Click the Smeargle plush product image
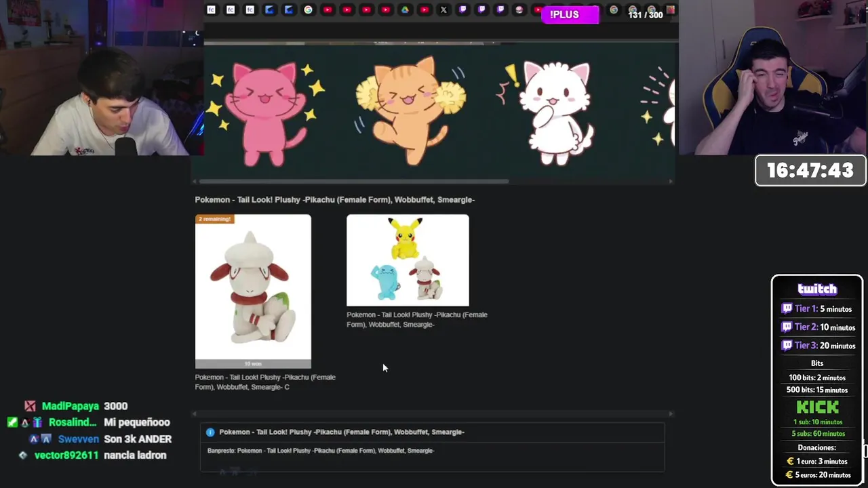This screenshot has width=868, height=488. click(x=253, y=291)
